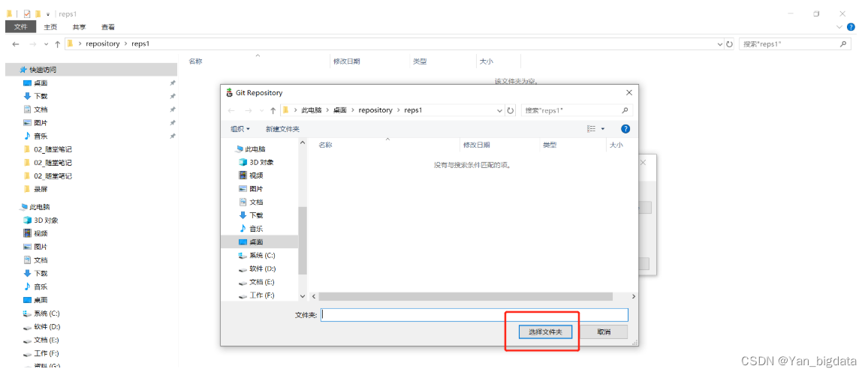Click 取消 button in Git Repository dialog

tap(604, 331)
